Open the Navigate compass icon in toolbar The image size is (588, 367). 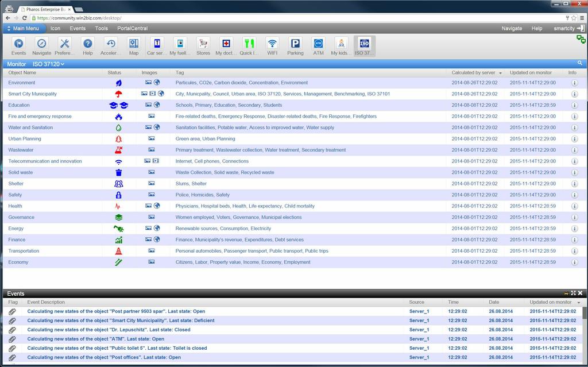41,45
